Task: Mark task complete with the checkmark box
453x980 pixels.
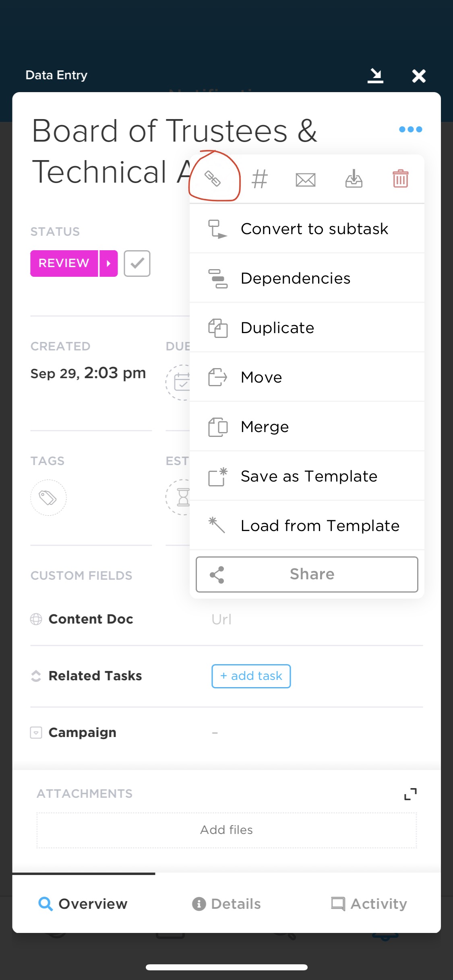Action: (x=137, y=264)
